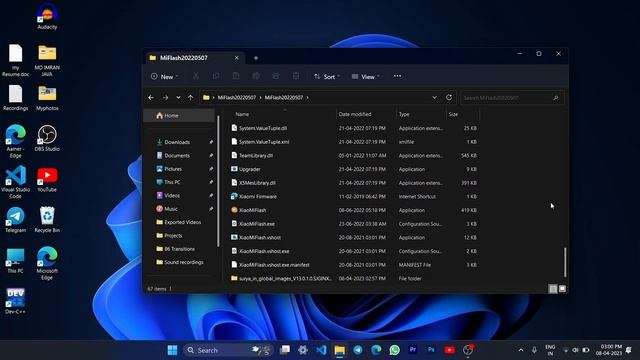Click the Rename icon in Explorer toolbar

tap(256, 76)
